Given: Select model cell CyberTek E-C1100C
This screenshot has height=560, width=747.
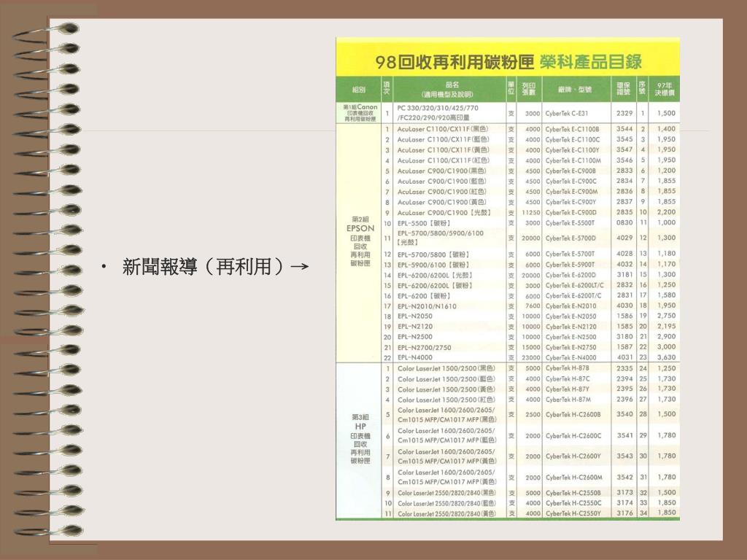Looking at the screenshot, I should [x=573, y=139].
